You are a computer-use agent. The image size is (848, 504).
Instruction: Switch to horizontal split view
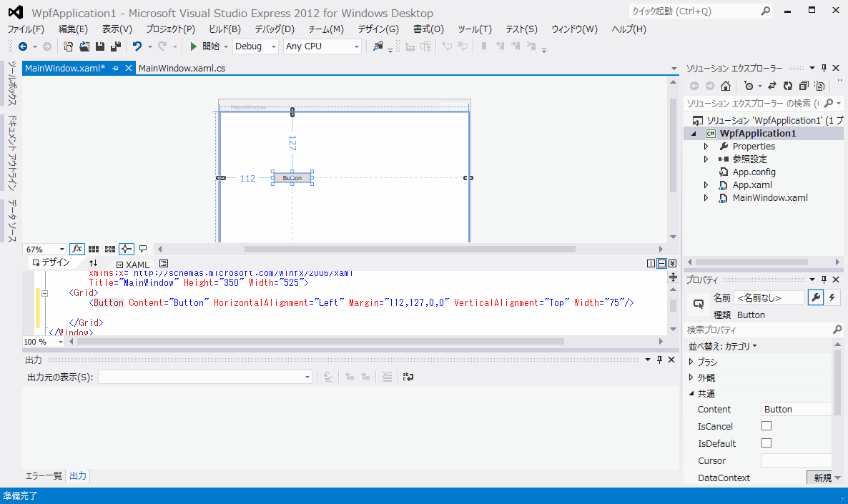tap(661, 263)
